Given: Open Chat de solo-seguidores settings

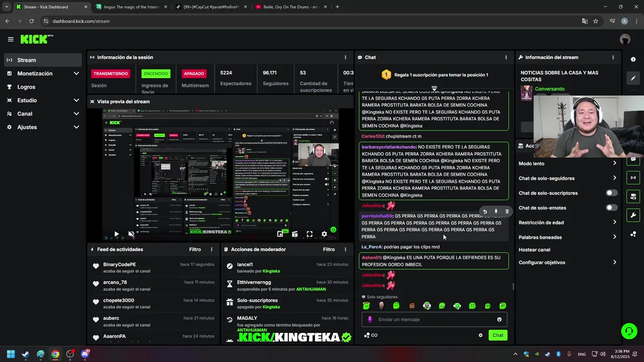Looking at the screenshot, I should [568, 178].
